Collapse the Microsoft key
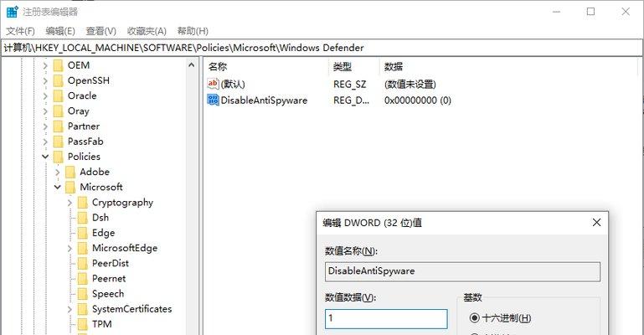 coord(58,188)
